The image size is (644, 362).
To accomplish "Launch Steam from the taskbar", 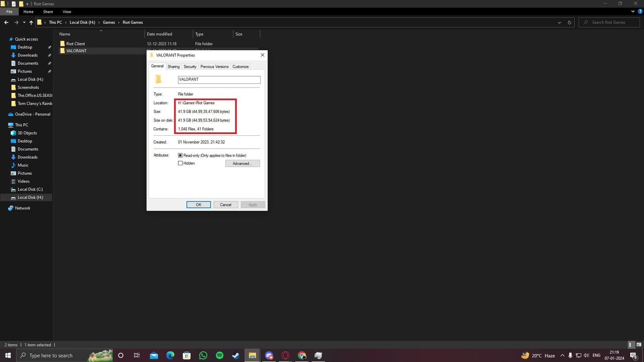I will click(236, 355).
